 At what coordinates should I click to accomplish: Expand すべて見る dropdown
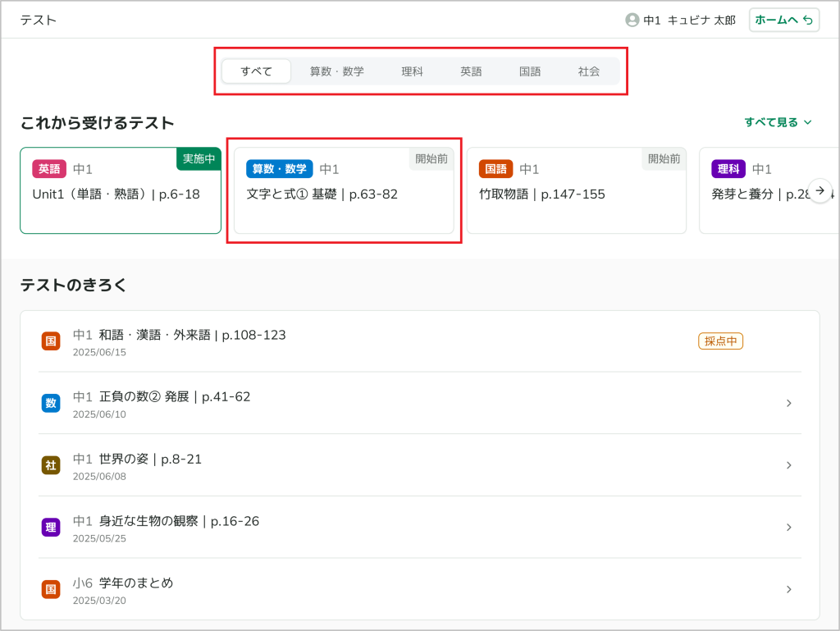[x=778, y=122]
